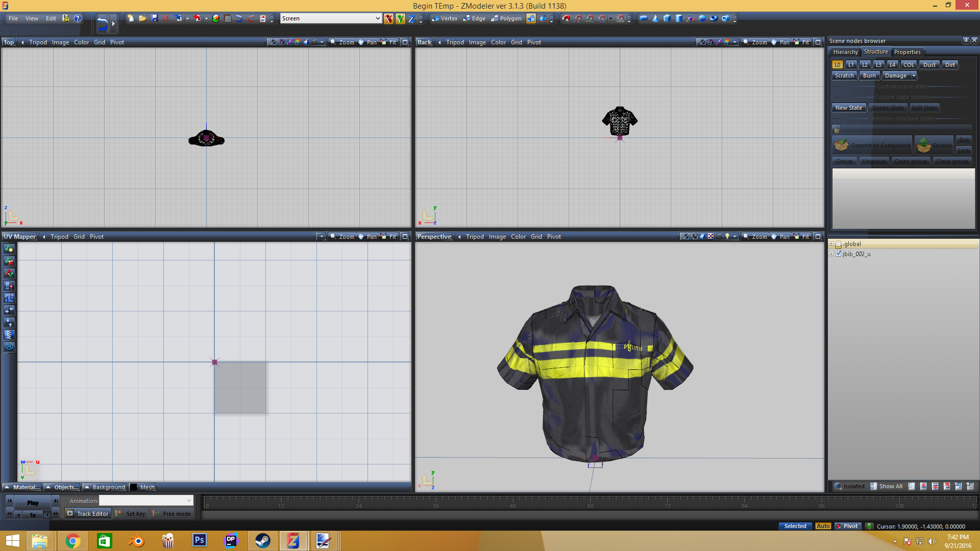Uncheck the jbib_002_u visibility checkbox
Viewport: 980px width, 551px height.
pyautogui.click(x=839, y=254)
